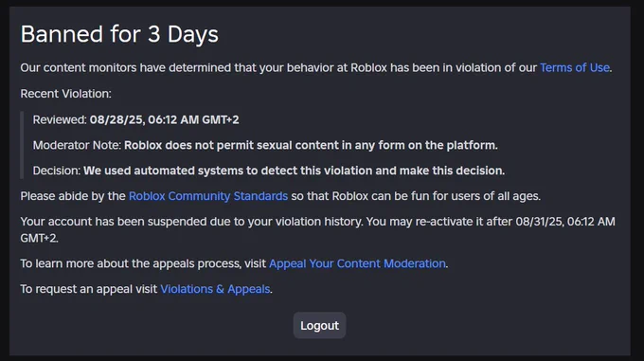Open the Terms of Use link
The height and width of the screenshot is (361, 644).
[x=574, y=68]
